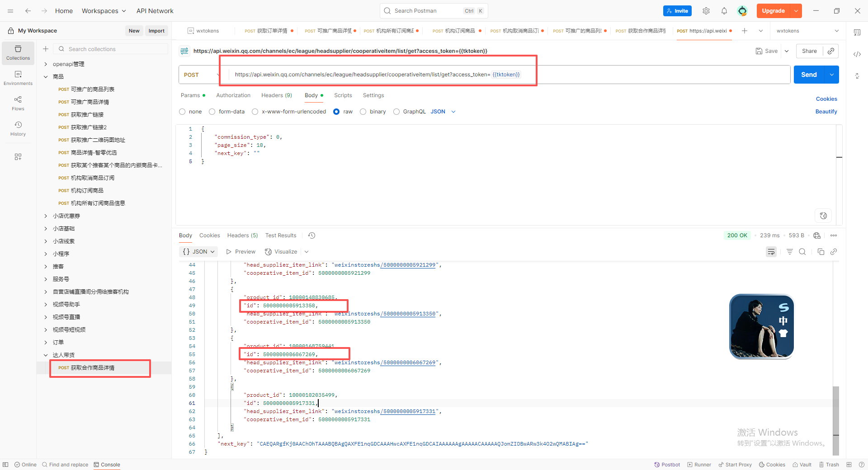868x470 pixels.
Task: Expand the openapi管理 collection
Action: [x=46, y=64]
